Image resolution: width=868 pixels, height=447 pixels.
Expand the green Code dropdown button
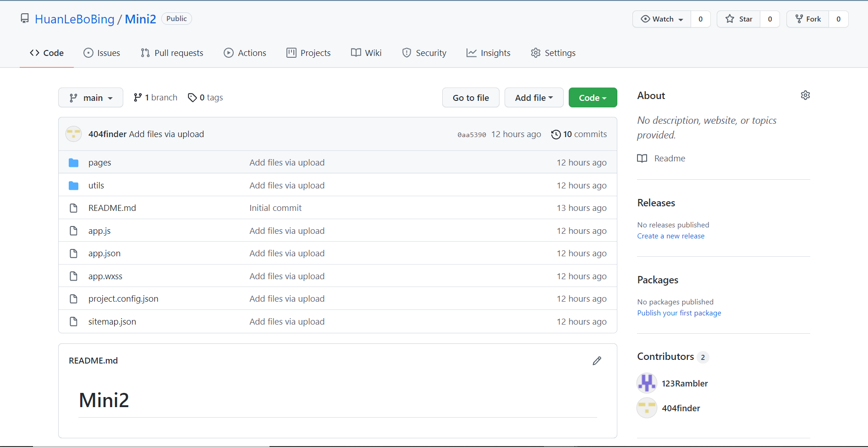point(593,98)
